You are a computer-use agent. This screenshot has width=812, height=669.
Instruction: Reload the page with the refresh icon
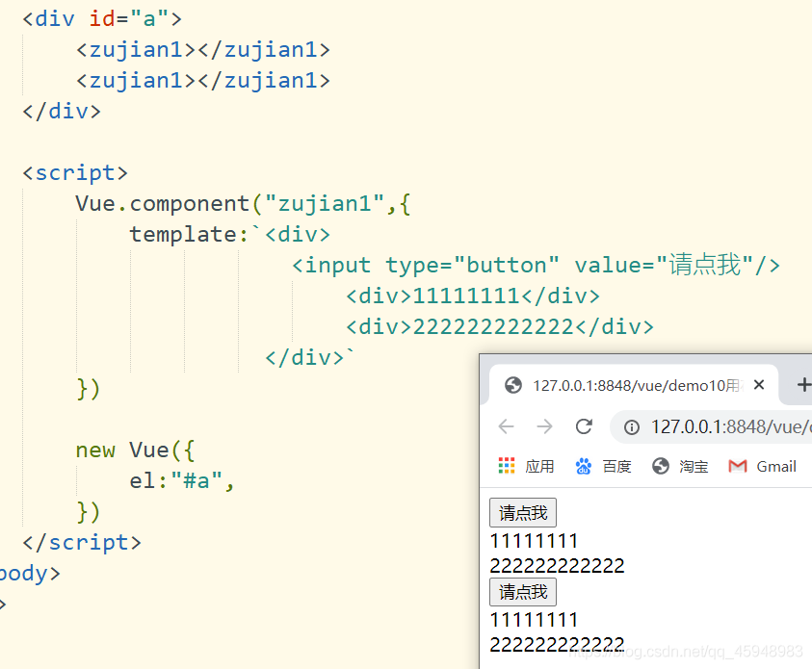click(584, 426)
